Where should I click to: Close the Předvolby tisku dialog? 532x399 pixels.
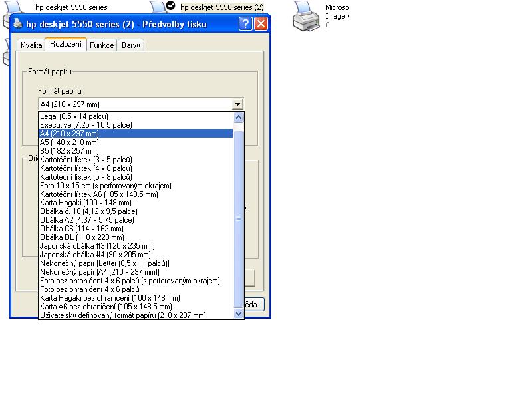pyautogui.click(x=261, y=24)
